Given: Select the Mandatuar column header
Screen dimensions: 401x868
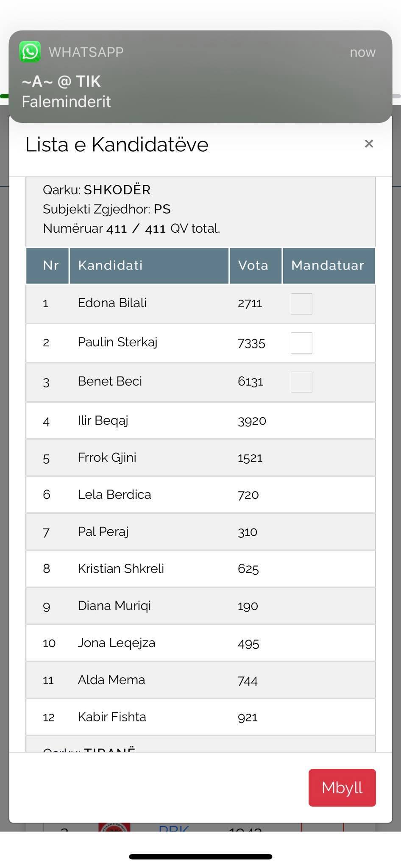Looking at the screenshot, I should [x=329, y=266].
